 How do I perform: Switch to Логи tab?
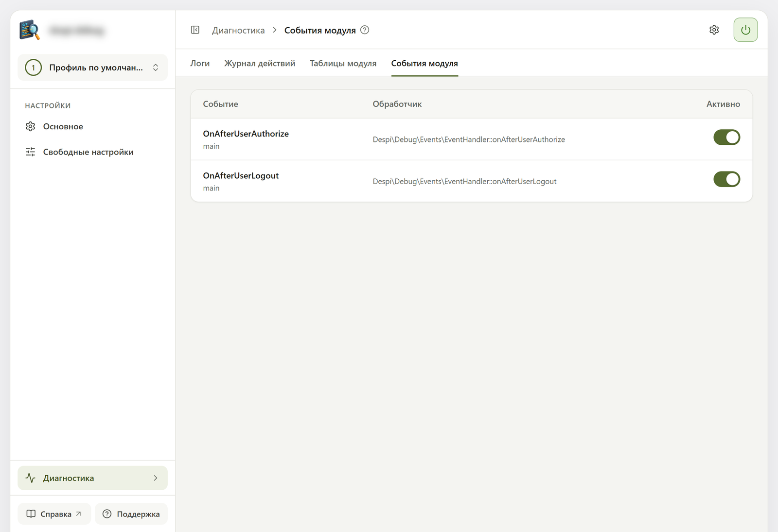pyautogui.click(x=200, y=63)
